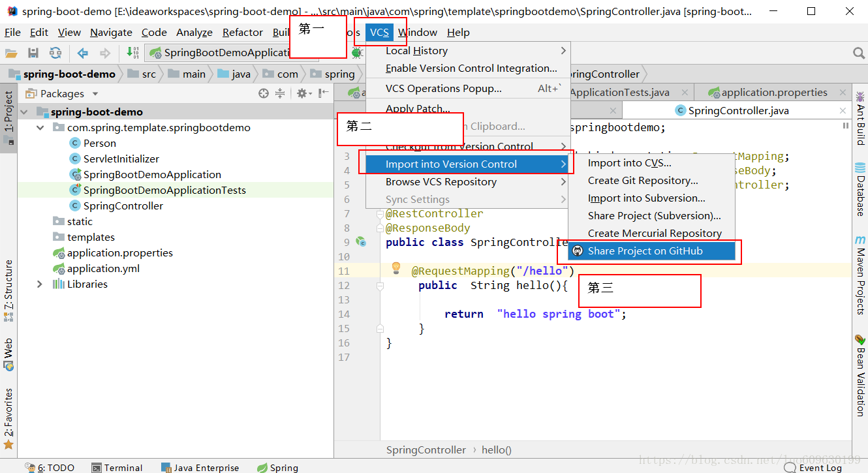The height and width of the screenshot is (473, 868).
Task: Click the Collapse All icon in Packages panel
Action: (x=280, y=93)
